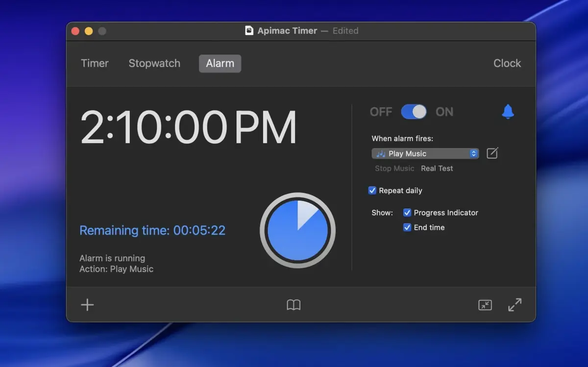588x367 pixels.
Task: Uncheck the End time checkbox
Action: [x=407, y=227]
